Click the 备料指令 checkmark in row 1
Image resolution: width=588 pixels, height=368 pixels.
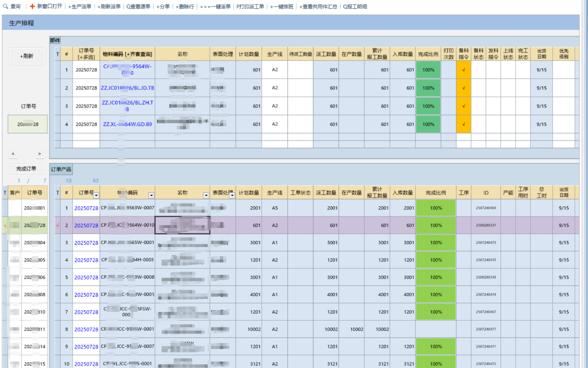[x=463, y=70]
